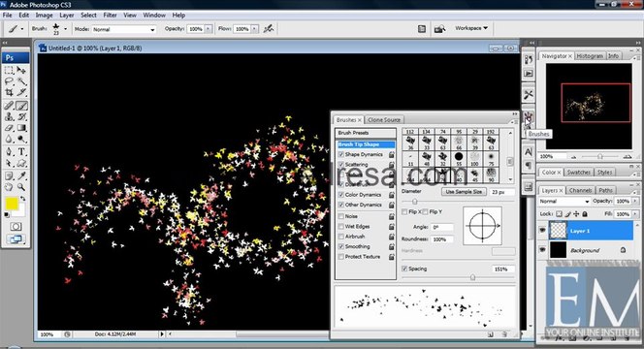Select the Blur tool

tap(9, 140)
